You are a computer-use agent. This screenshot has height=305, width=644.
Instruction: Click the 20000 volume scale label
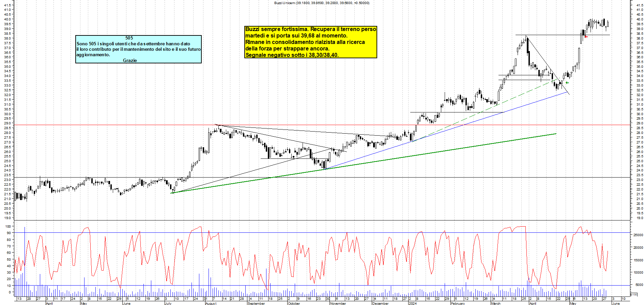pos(638,248)
